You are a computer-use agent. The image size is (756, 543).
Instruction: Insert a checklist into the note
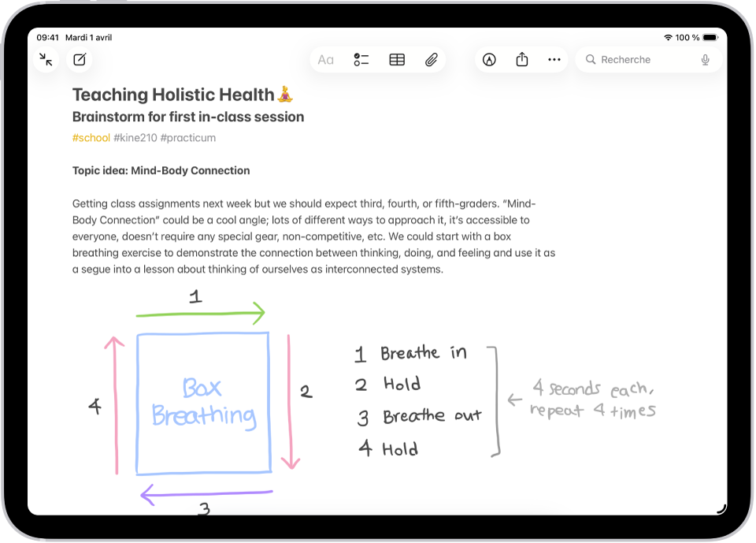[x=361, y=59]
